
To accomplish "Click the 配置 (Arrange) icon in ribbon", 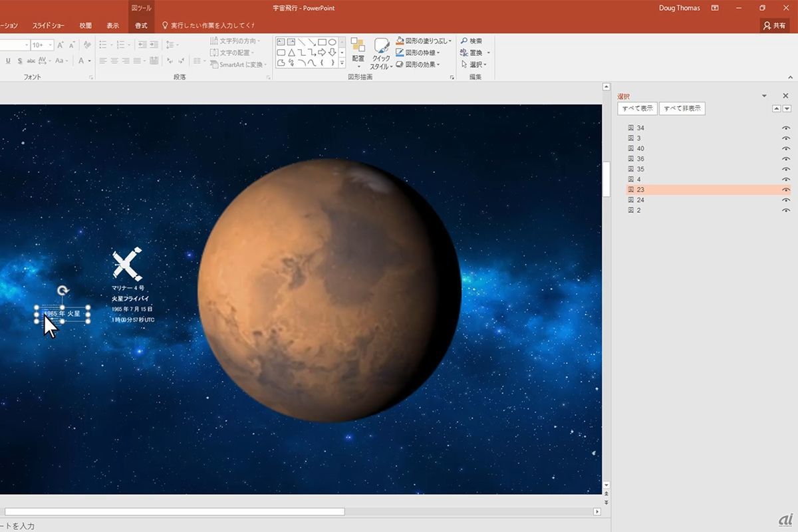I will pos(358,47).
